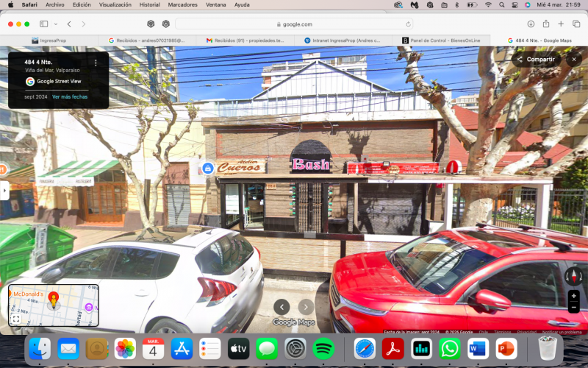Open the Marcadores menu
This screenshot has height=368, width=588.
pyautogui.click(x=182, y=4)
